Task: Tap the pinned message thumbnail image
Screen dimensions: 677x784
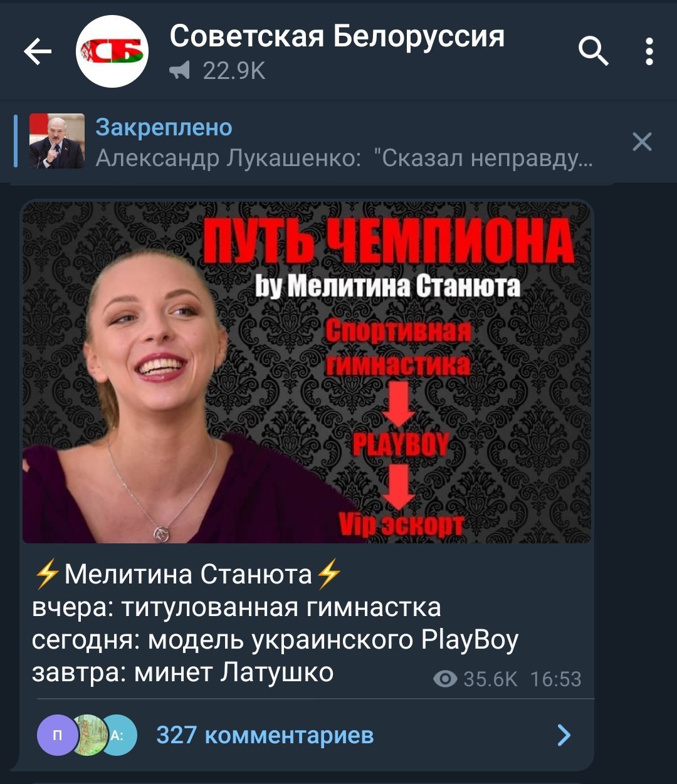Action: point(57,141)
